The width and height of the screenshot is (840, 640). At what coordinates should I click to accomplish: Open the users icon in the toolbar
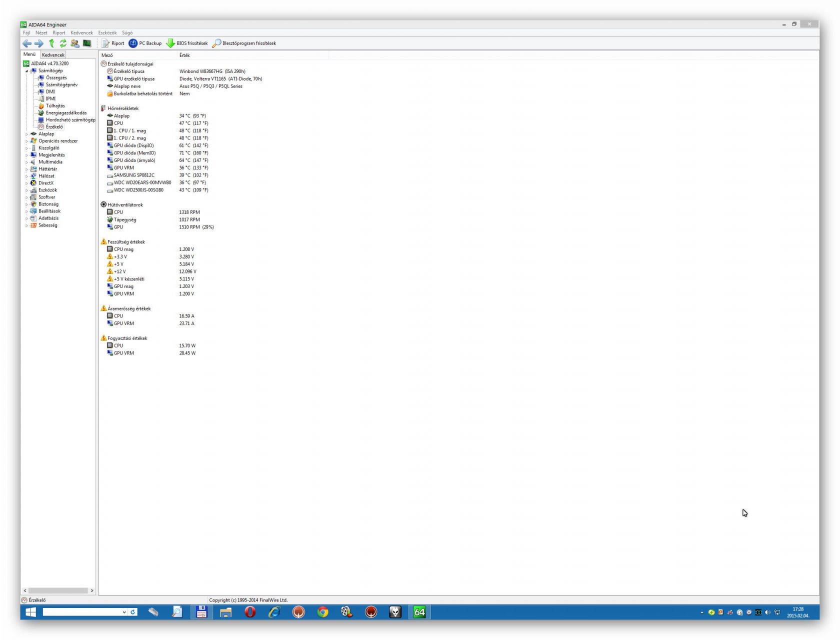[x=75, y=43]
